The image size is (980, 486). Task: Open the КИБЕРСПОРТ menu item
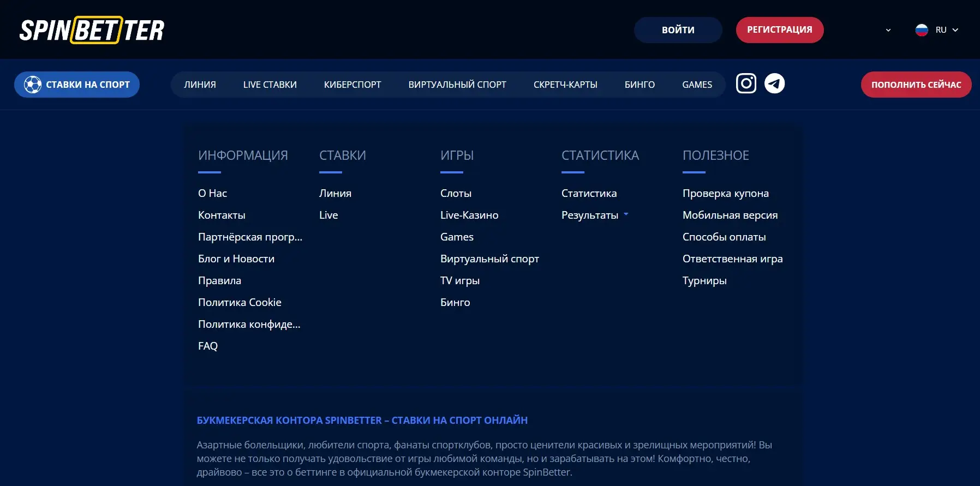[352, 85]
